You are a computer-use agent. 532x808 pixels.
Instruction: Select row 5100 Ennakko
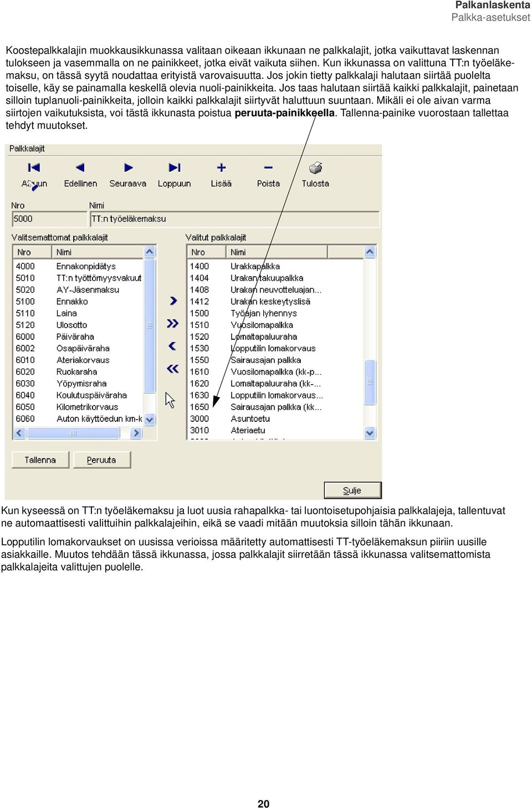coord(78,301)
